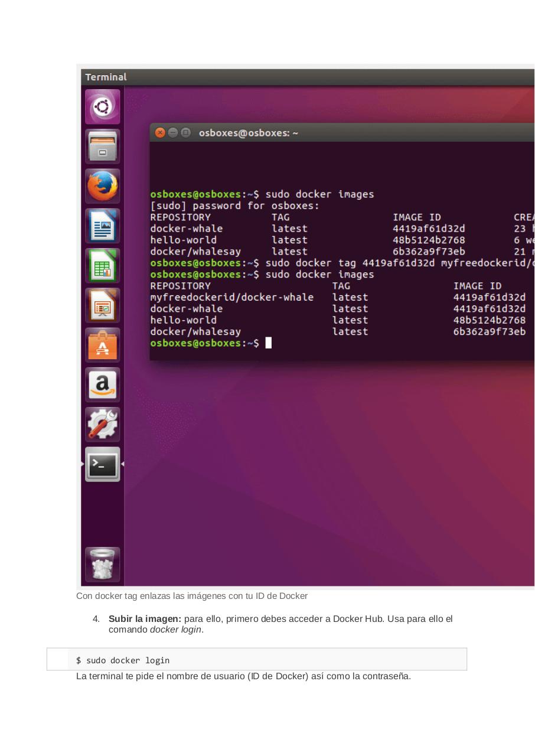Screen dimensions: 535x756
Task: Open LibreOffice Impress
Action: pyautogui.click(x=102, y=305)
